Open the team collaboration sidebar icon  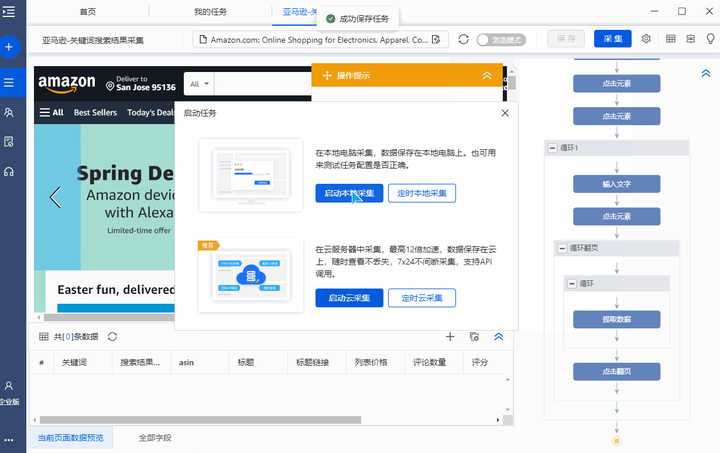[9, 112]
